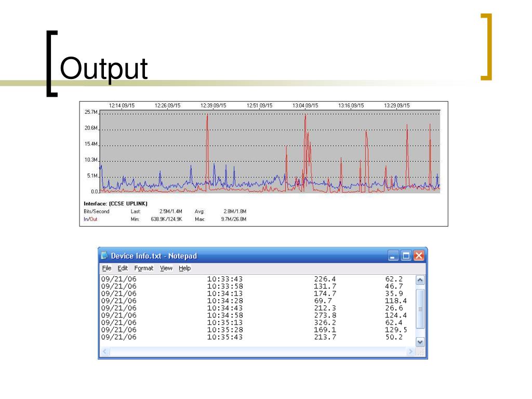The image size is (532, 399).
Task: Maximize the Device Info.txt Notepad window
Action: 406,256
